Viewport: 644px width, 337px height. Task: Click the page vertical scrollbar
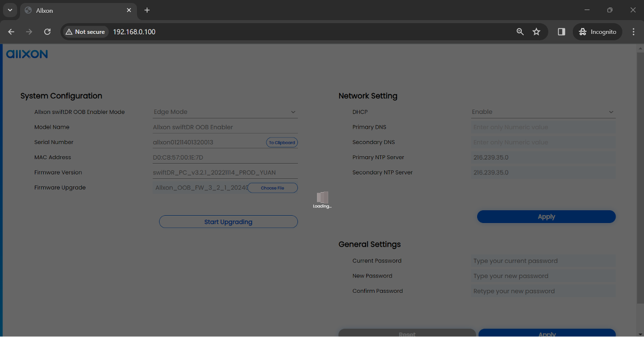[640, 177]
